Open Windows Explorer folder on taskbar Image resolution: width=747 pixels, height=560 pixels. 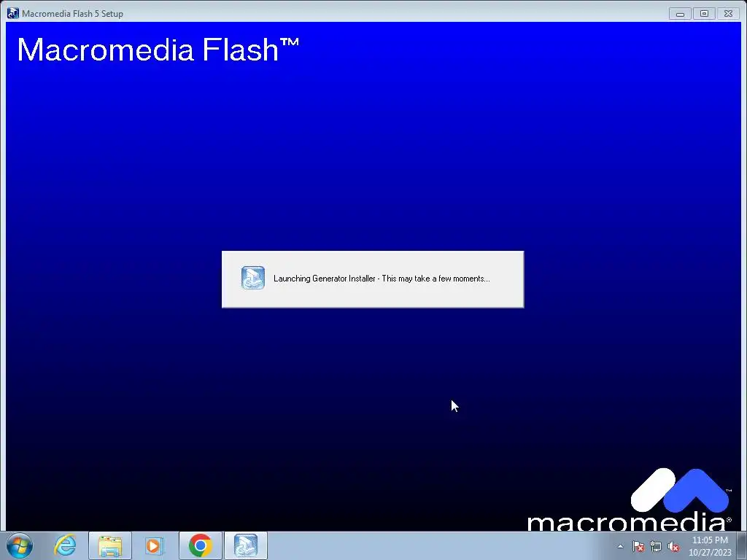pos(110,545)
